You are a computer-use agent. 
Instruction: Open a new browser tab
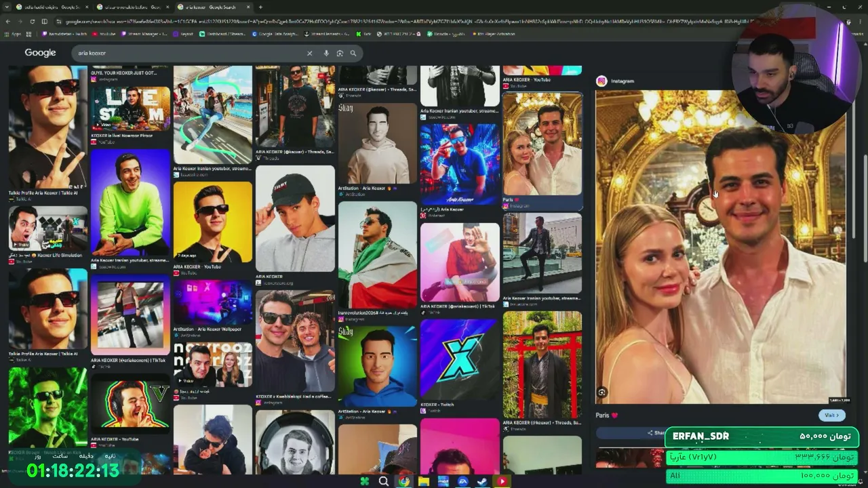[x=260, y=7]
